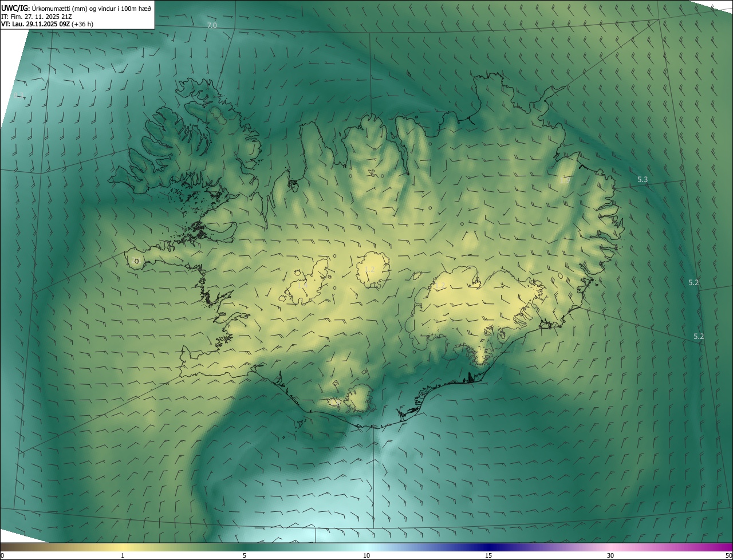
Task: Click the 1 tick on color scale
Action: pyautogui.click(x=123, y=555)
